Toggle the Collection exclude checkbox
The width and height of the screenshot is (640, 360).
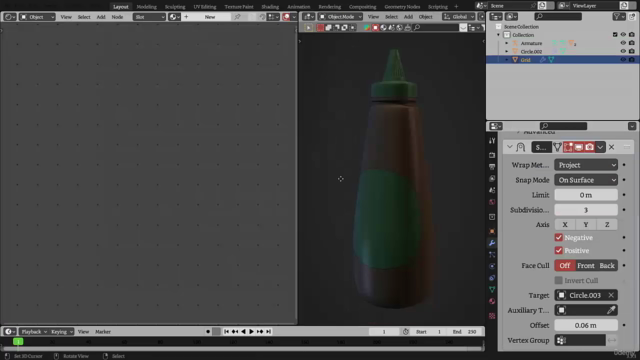[615, 35]
